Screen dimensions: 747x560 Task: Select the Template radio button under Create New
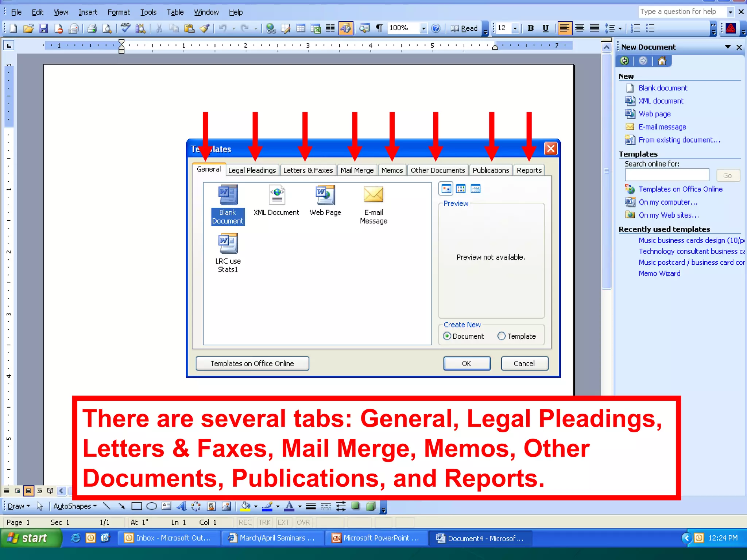tap(502, 336)
